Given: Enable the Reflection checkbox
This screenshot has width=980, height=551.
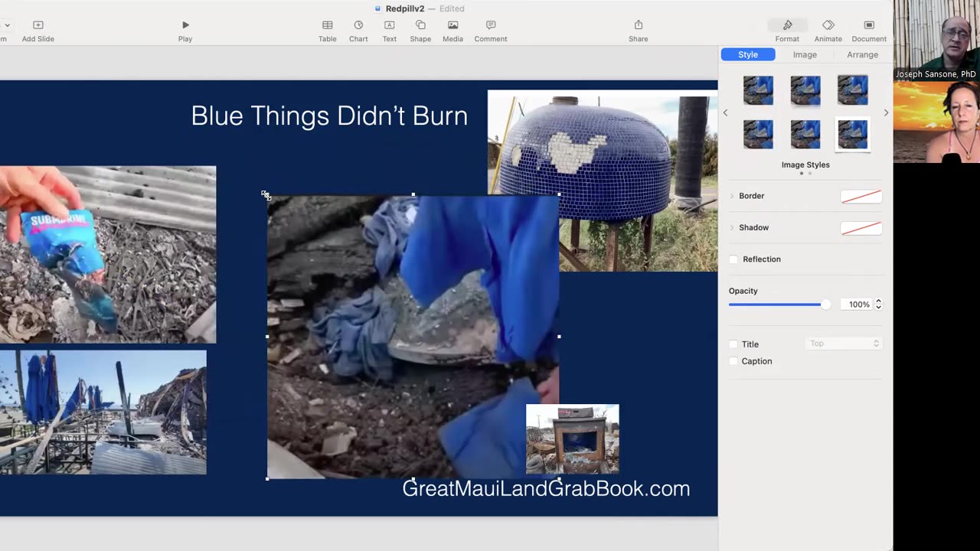Looking at the screenshot, I should [x=733, y=259].
